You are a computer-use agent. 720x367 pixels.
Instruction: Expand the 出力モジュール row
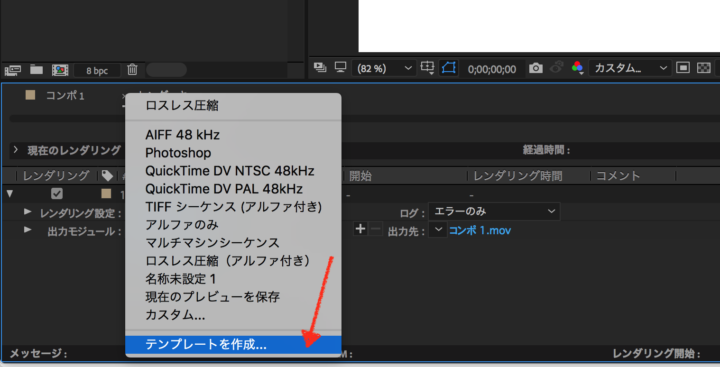point(28,229)
